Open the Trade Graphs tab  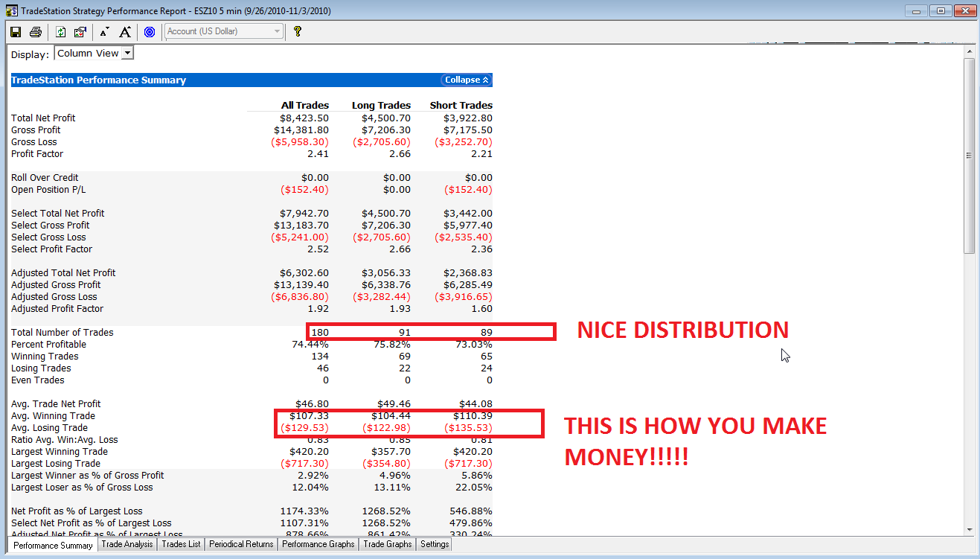[x=388, y=544]
